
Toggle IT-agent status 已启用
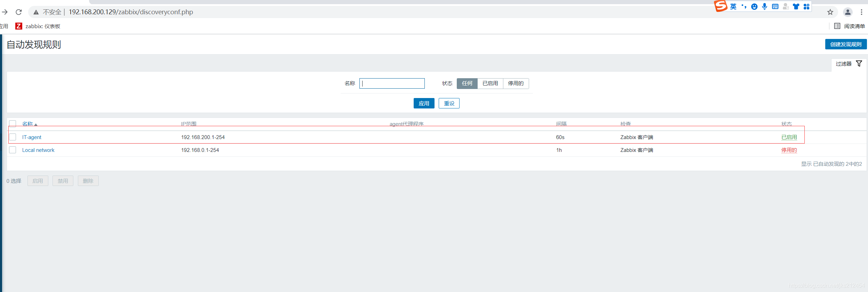pos(789,137)
